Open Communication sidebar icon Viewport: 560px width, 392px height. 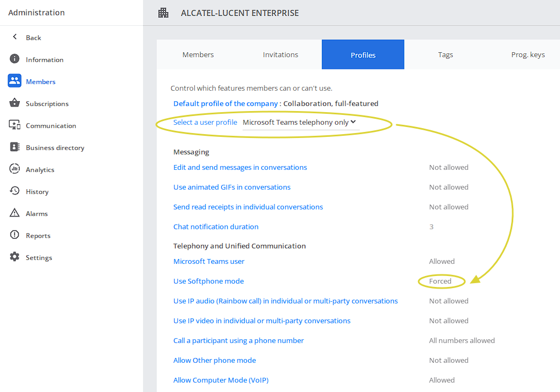click(x=15, y=125)
